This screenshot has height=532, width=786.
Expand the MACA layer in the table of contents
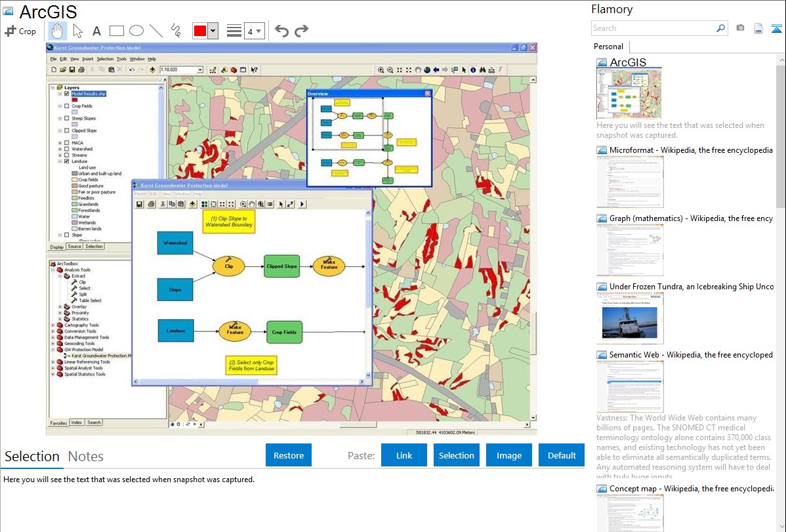[x=60, y=143]
